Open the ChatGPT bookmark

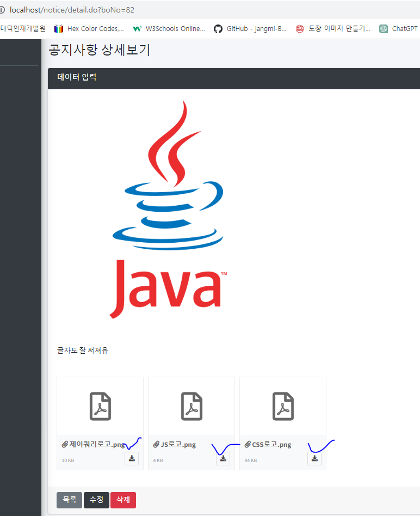click(398, 29)
